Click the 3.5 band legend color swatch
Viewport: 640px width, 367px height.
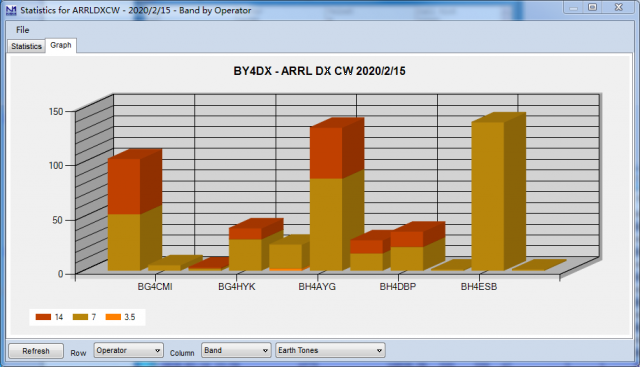click(x=113, y=317)
